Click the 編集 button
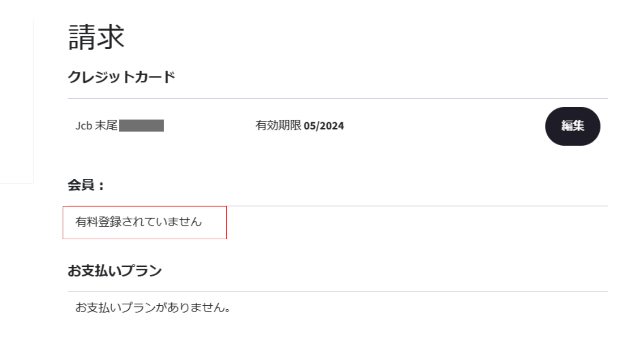The width and height of the screenshot is (644, 362). coord(572,126)
